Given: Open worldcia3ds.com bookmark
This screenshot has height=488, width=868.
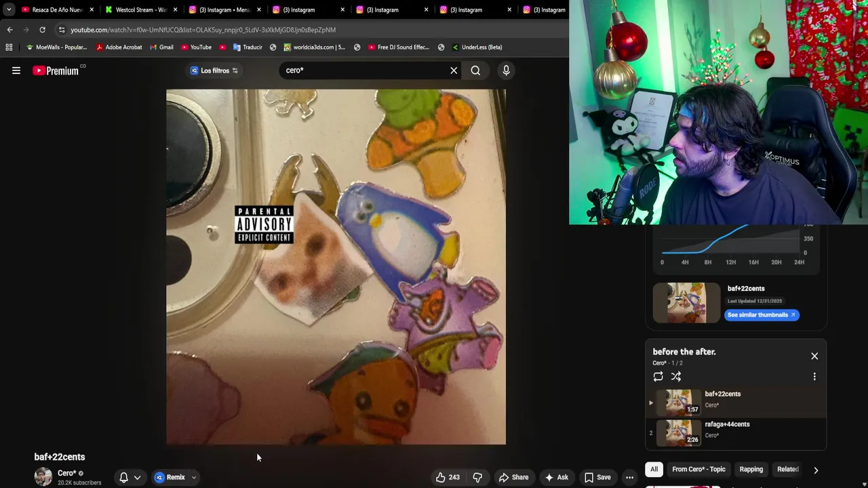Looking at the screenshot, I should pos(315,47).
